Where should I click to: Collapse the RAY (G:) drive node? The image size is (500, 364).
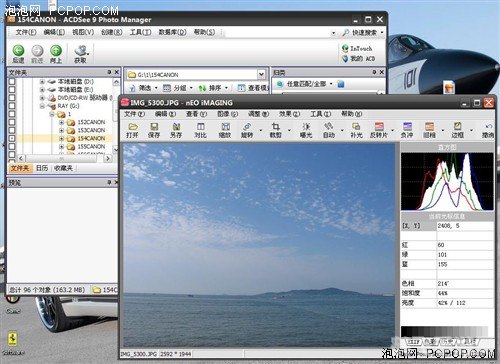coord(42,106)
